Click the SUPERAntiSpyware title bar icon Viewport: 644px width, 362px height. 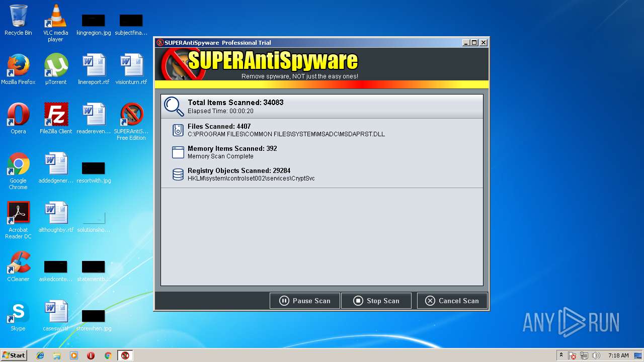tap(160, 43)
